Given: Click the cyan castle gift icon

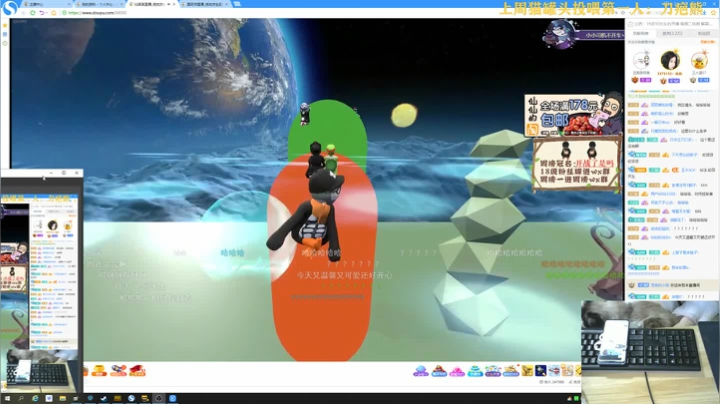Looking at the screenshot, I should [x=475, y=370].
